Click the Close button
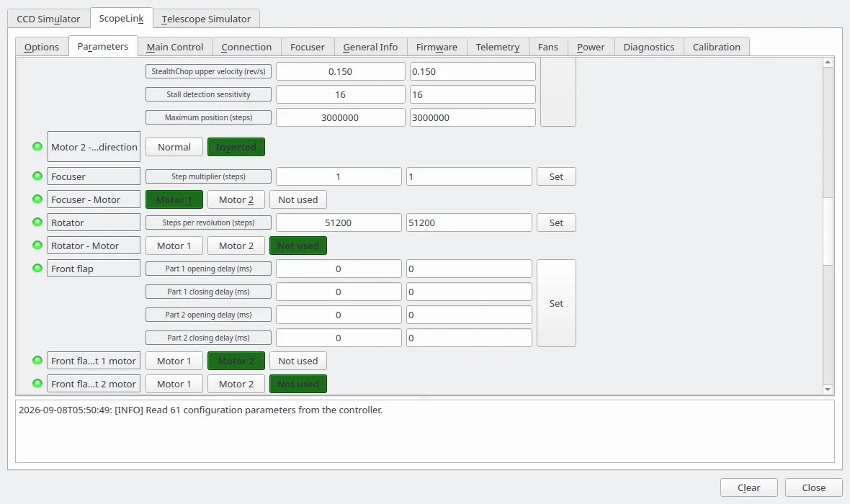 coord(814,487)
